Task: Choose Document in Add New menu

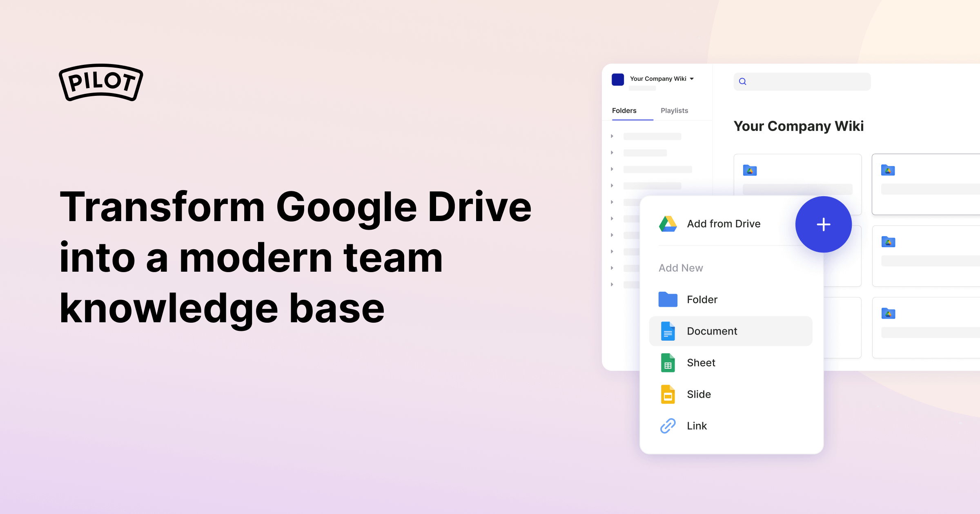Action: 731,331
